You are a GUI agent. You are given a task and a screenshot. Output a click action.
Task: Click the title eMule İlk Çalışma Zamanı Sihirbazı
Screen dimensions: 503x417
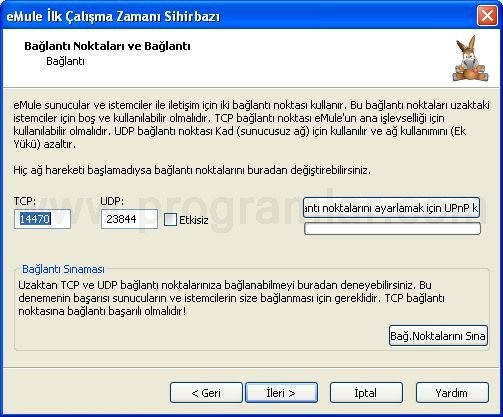(x=113, y=16)
